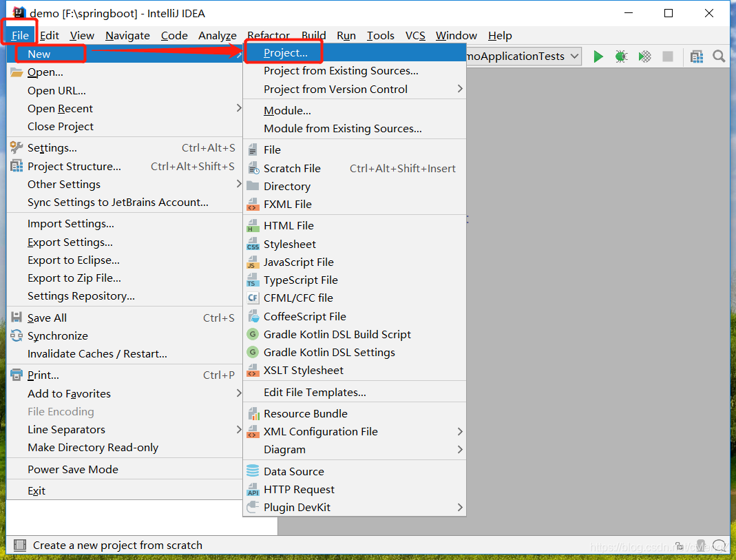736x560 pixels.
Task: Click the Data Source database icon
Action: point(253,471)
